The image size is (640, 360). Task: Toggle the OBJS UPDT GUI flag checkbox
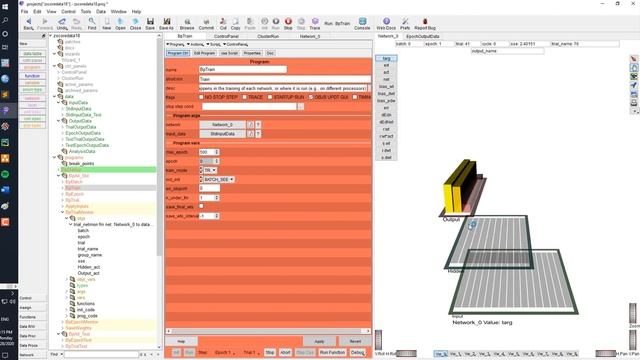click(311, 97)
